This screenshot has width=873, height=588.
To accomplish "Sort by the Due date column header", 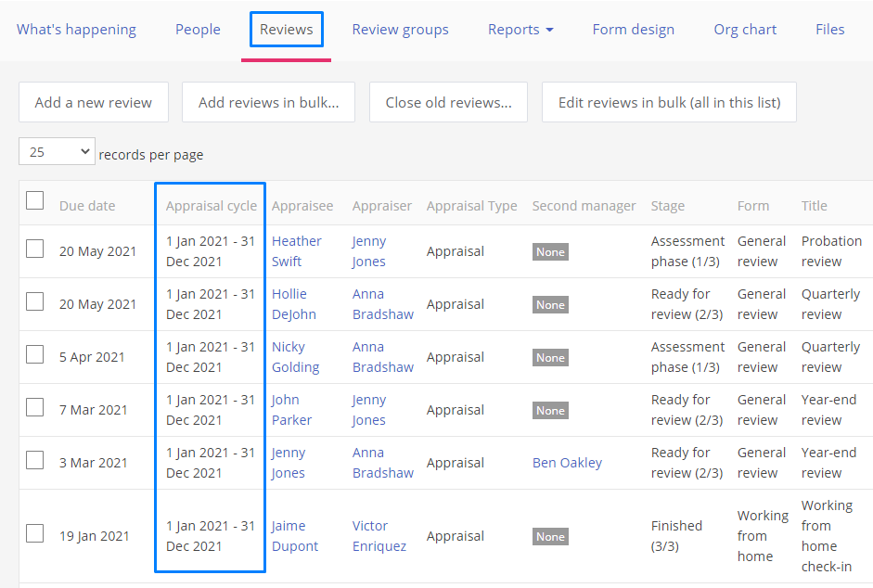I will [87, 206].
